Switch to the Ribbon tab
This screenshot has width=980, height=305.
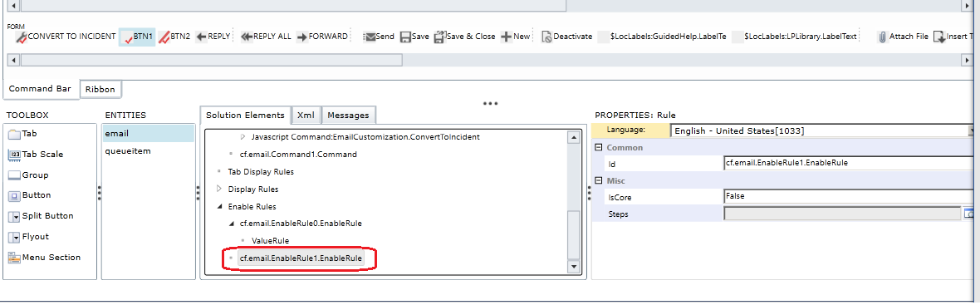(x=100, y=90)
